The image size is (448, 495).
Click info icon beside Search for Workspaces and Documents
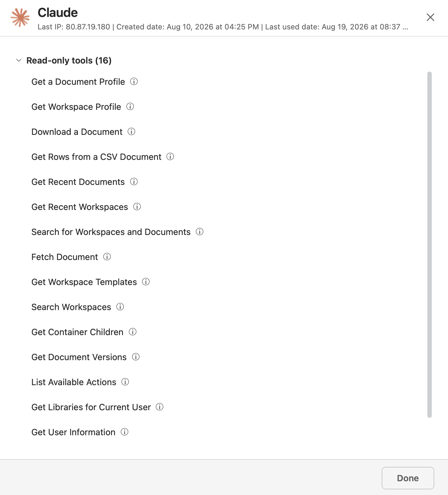pyautogui.click(x=200, y=232)
